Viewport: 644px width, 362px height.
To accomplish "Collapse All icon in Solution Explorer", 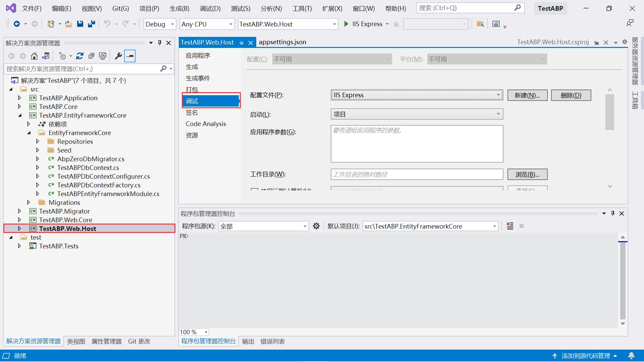I will coord(91,56).
